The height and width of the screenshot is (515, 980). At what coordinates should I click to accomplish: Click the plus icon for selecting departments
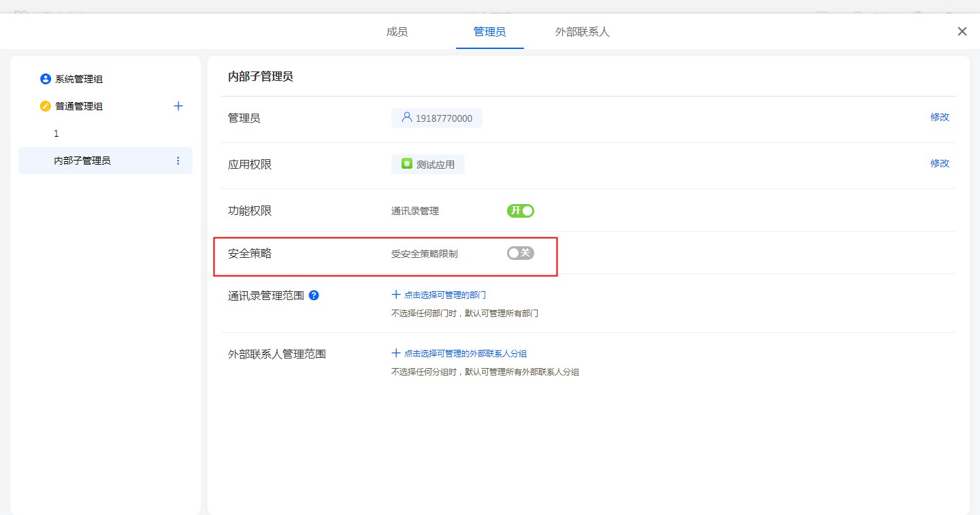pos(396,295)
